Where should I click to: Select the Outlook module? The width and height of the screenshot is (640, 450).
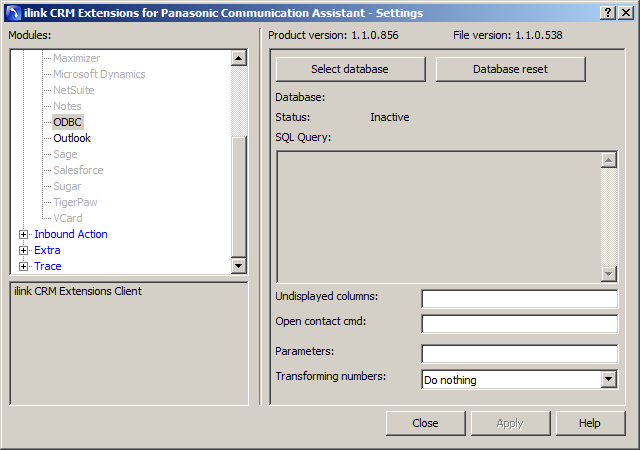71,138
